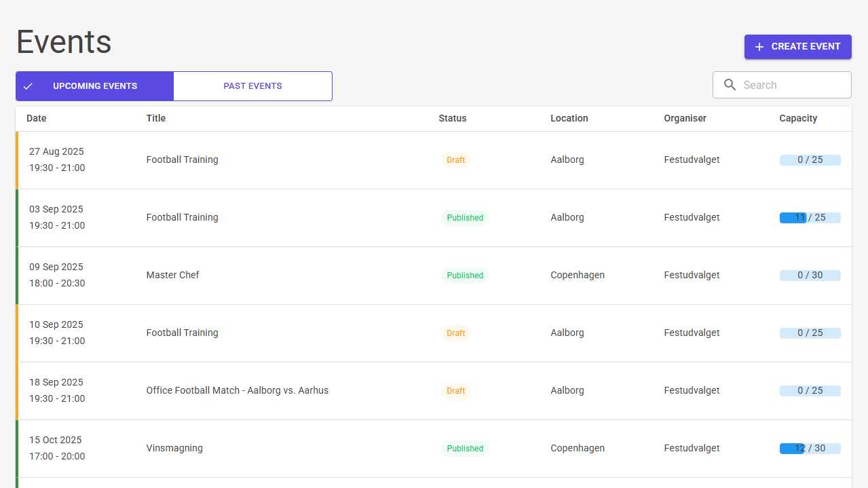Viewport: 868px width, 488px height.
Task: Switch to the Past Events tab
Action: [x=252, y=86]
